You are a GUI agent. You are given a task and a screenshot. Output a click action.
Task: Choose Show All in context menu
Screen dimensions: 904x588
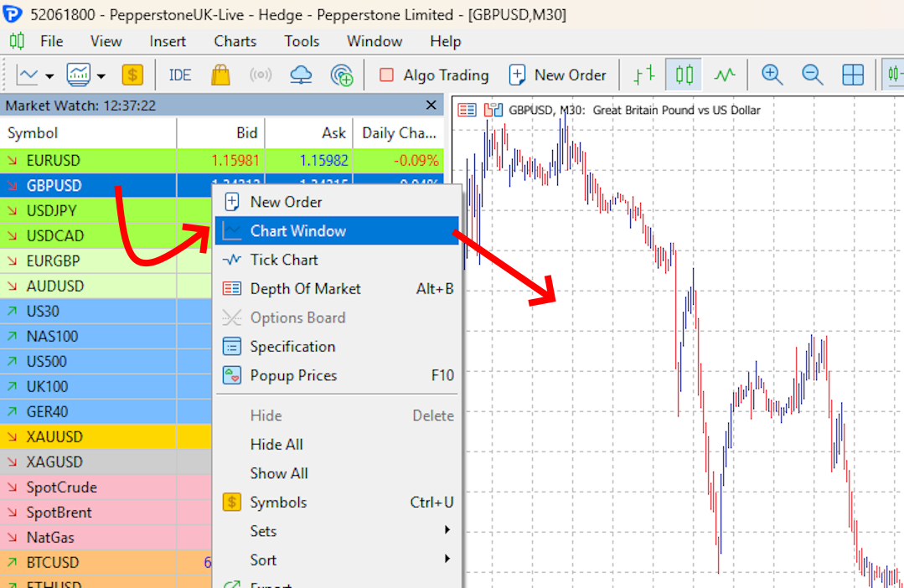pos(338,473)
